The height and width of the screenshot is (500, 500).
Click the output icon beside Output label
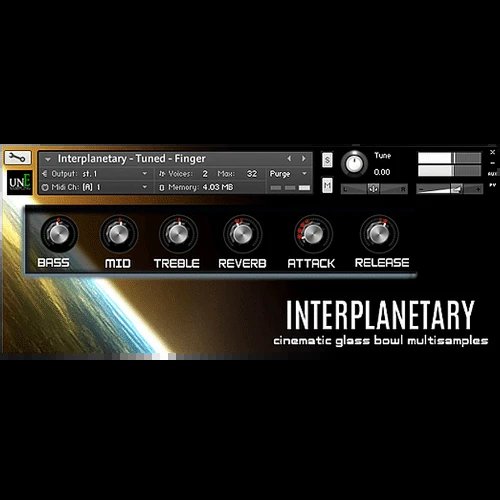click(45, 174)
